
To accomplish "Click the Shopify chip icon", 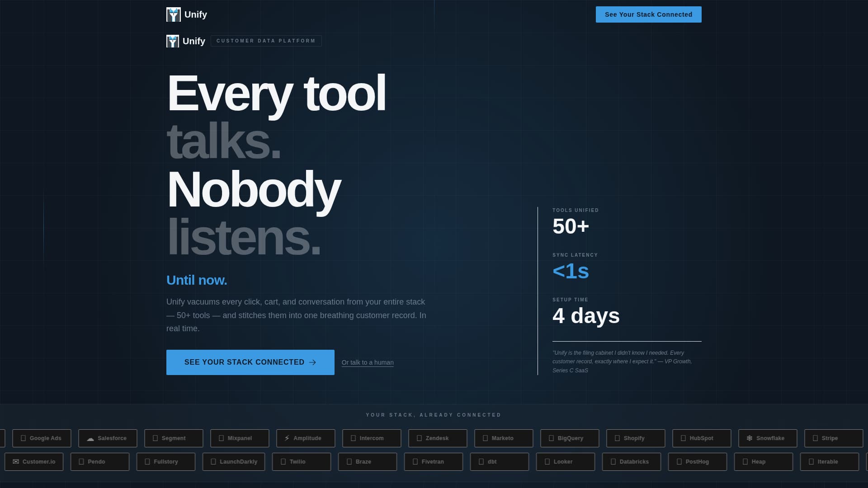I will point(618,438).
